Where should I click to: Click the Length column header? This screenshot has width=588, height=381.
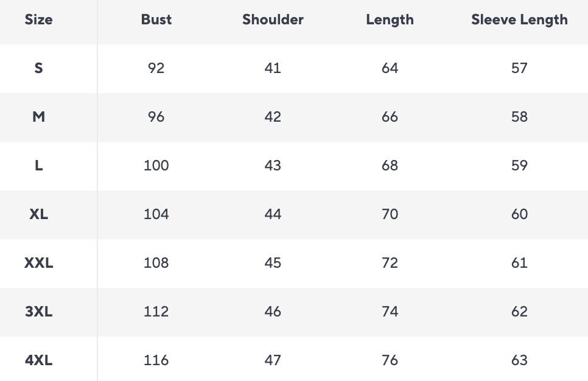click(390, 19)
